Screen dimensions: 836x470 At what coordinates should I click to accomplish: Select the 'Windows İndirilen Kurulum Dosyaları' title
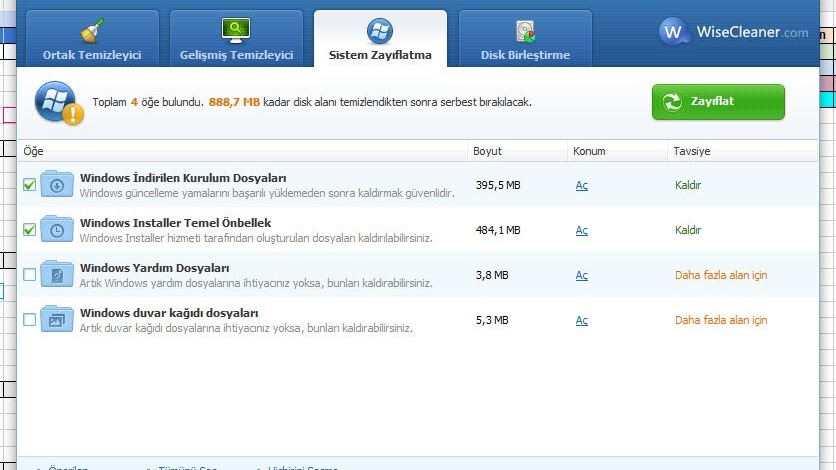click(183, 178)
